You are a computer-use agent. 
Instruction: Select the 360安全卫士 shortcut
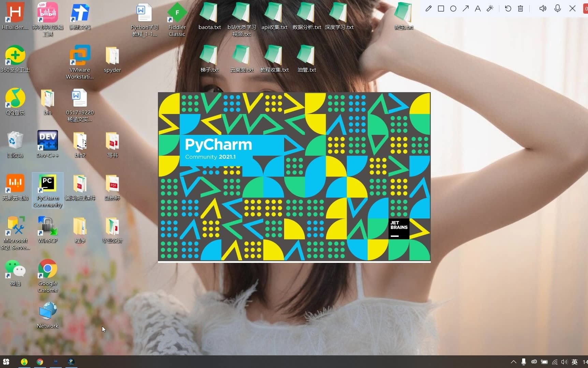(x=15, y=59)
